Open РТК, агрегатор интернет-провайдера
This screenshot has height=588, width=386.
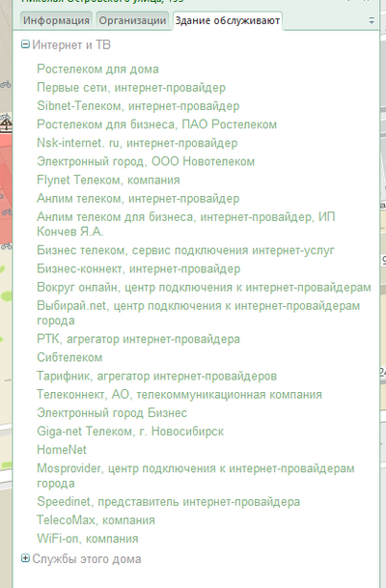(x=138, y=339)
